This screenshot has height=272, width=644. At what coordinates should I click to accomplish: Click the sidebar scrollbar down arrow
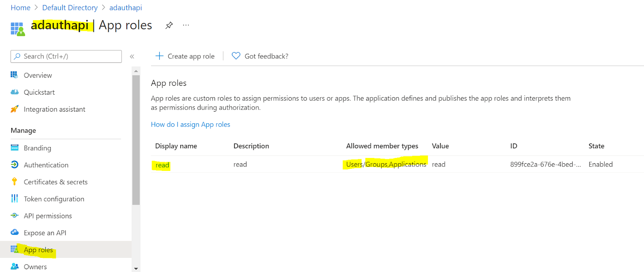click(136, 268)
